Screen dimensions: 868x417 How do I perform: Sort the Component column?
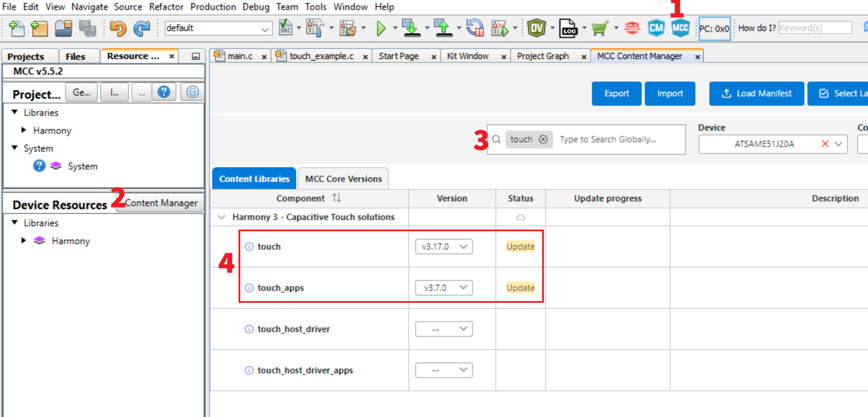point(336,198)
